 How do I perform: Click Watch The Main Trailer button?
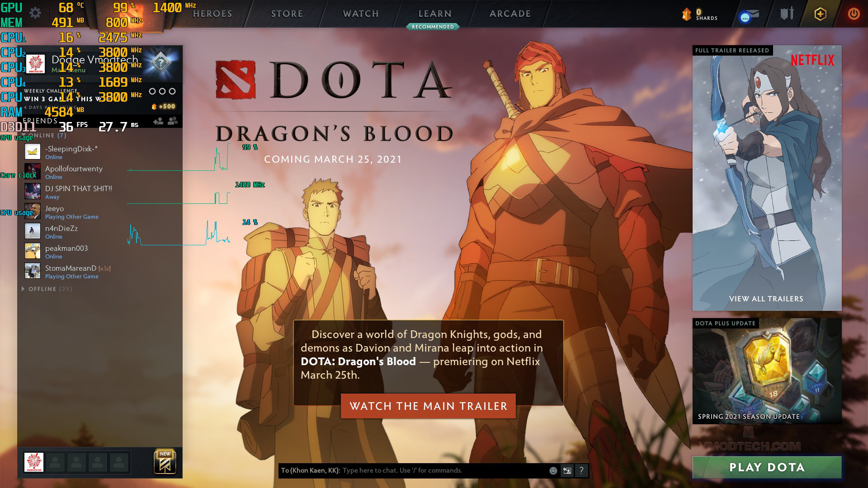tap(428, 406)
